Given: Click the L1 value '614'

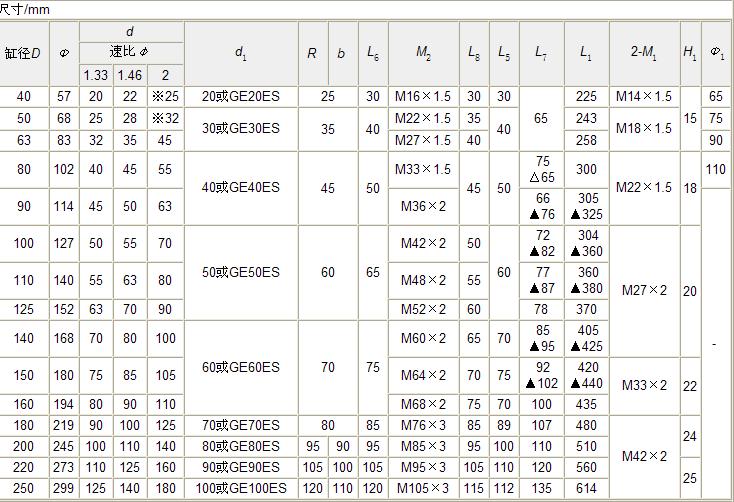Looking at the screenshot, I should [x=587, y=489].
